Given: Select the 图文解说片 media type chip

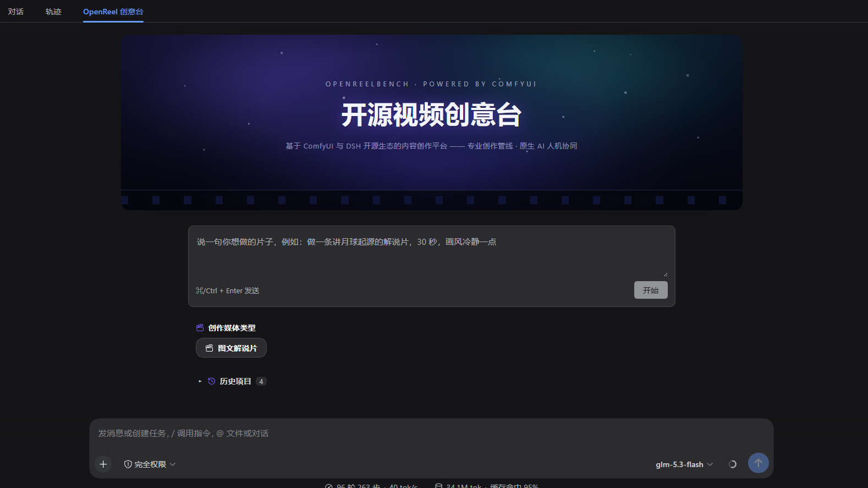Looking at the screenshot, I should (x=231, y=348).
